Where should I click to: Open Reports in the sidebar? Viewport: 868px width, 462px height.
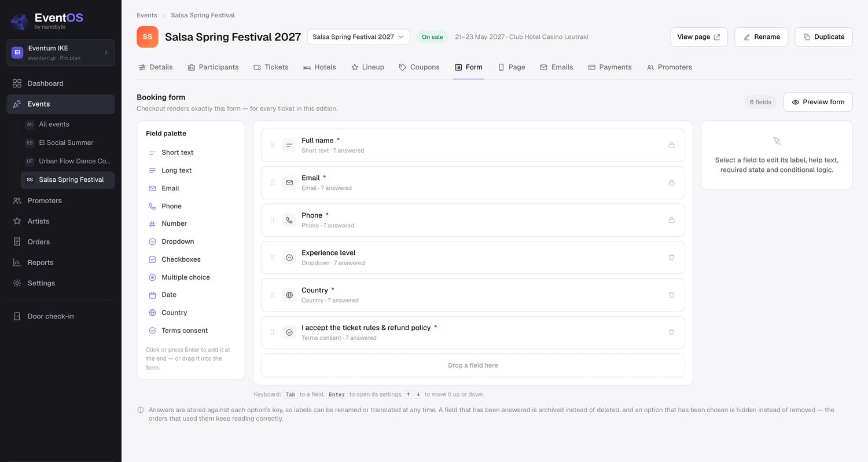61,263
